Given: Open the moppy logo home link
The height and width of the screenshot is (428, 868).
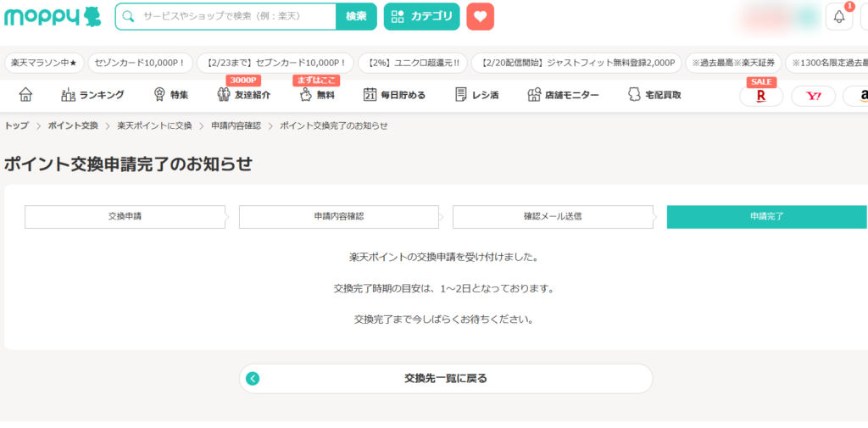Looking at the screenshot, I should click(53, 17).
